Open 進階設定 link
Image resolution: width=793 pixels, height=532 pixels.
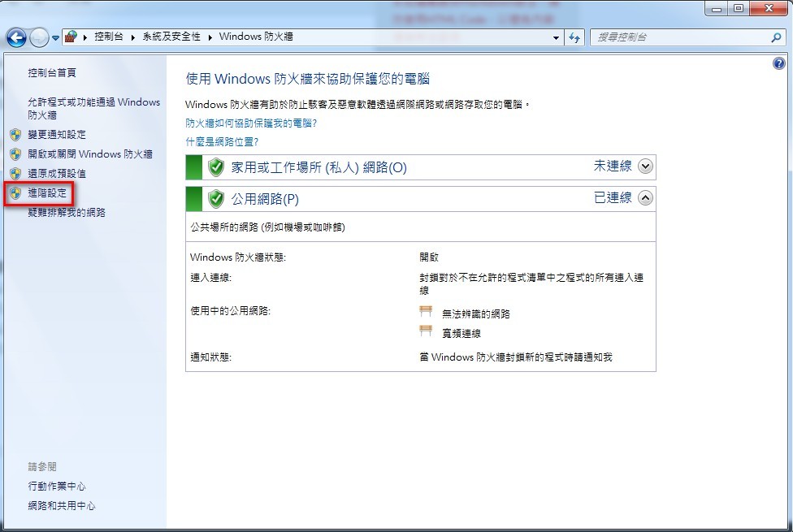47,192
